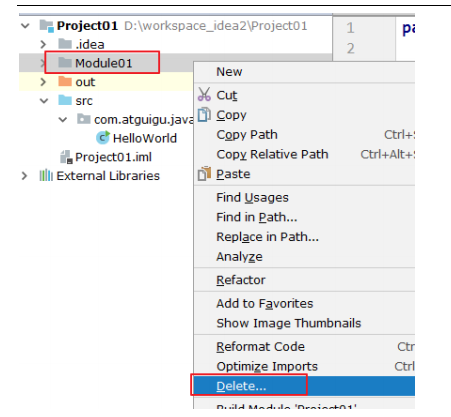
Task: Open the Refactor submenu
Action: pos(304,280)
